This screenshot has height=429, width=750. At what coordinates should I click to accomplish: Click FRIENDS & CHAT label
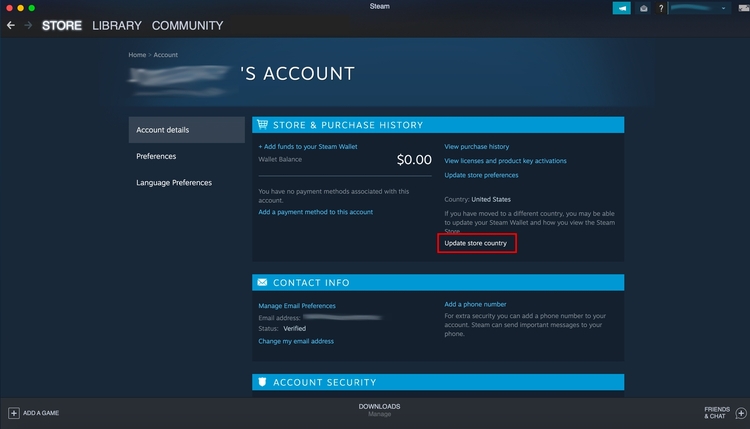pos(717,413)
